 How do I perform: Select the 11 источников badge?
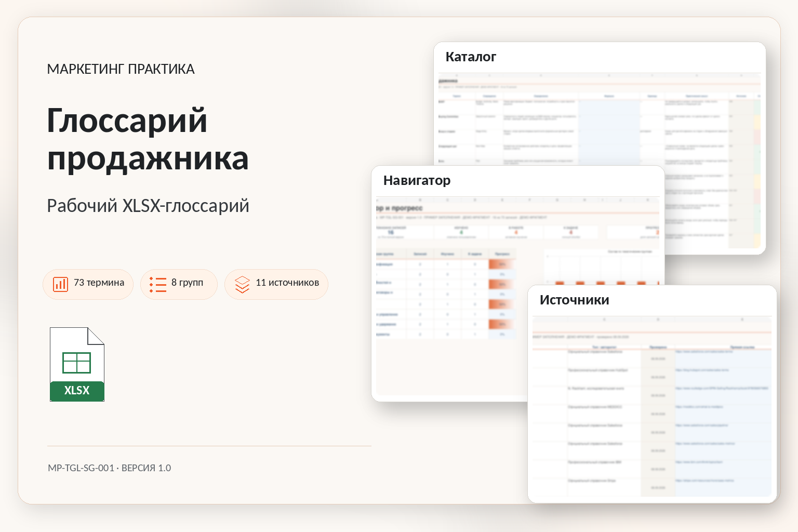pyautogui.click(x=276, y=284)
